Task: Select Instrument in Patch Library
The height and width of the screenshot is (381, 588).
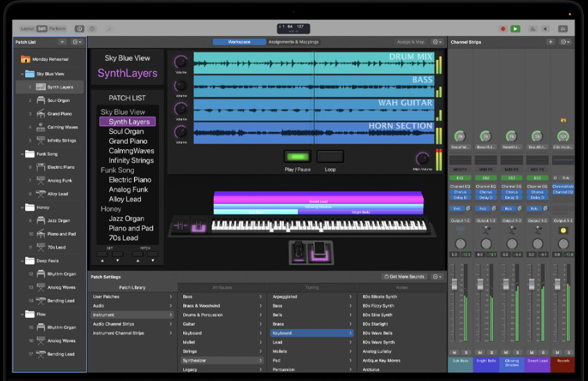Action: point(132,315)
